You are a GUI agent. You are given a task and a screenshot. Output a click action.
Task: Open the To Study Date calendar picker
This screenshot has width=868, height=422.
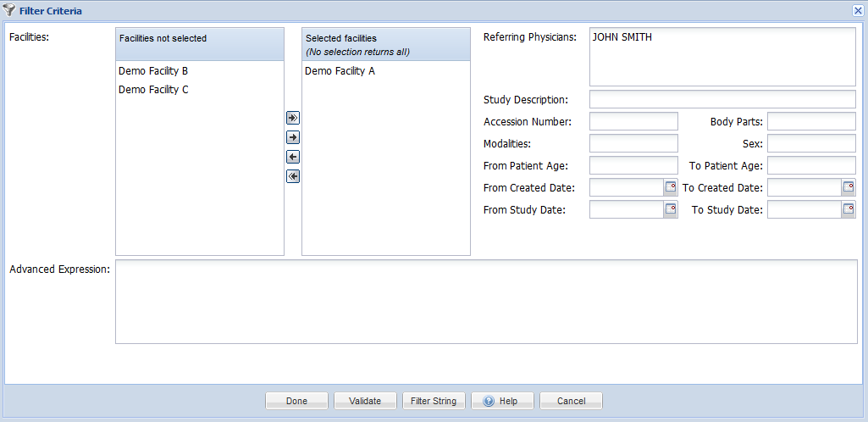coord(848,209)
